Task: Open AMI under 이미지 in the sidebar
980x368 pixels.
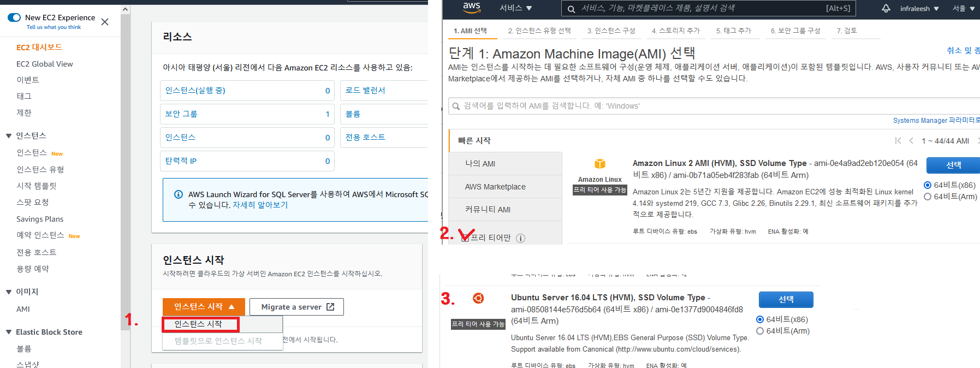Action: pyautogui.click(x=23, y=309)
